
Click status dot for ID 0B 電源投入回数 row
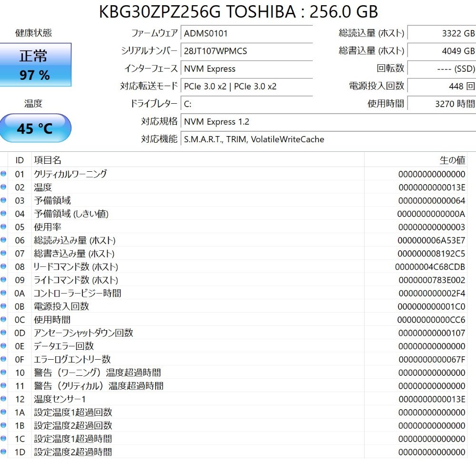[3, 306]
